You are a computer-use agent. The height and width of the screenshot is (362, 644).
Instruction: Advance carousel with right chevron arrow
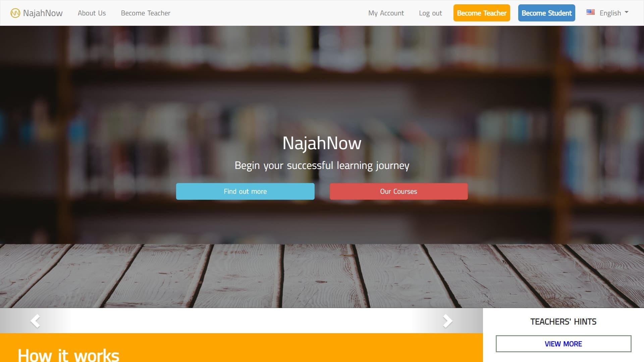(x=447, y=321)
